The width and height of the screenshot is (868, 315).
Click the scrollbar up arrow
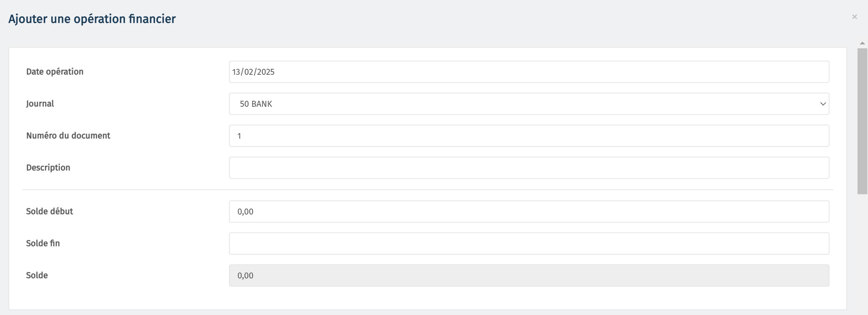[862, 43]
